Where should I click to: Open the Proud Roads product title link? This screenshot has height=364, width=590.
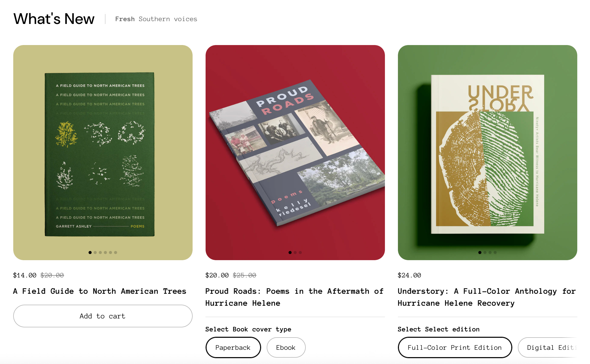tap(294, 297)
